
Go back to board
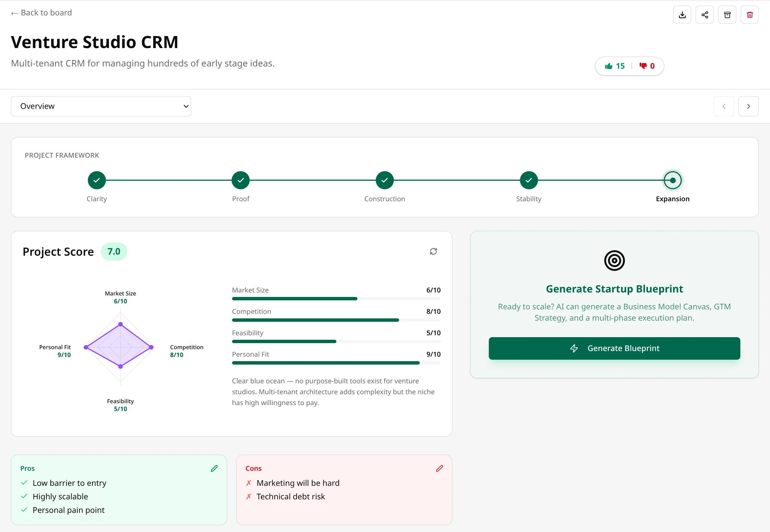coord(41,12)
